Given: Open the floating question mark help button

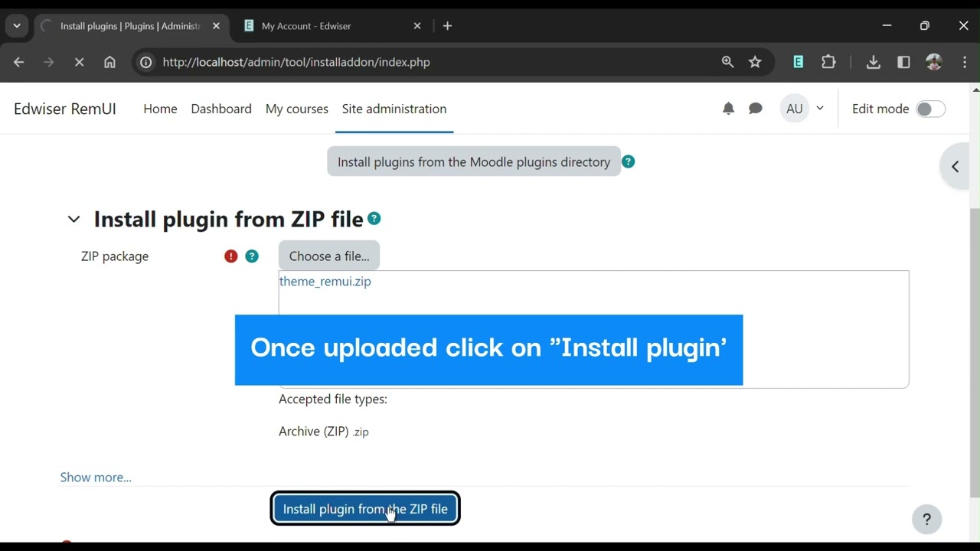Looking at the screenshot, I should tap(926, 519).
